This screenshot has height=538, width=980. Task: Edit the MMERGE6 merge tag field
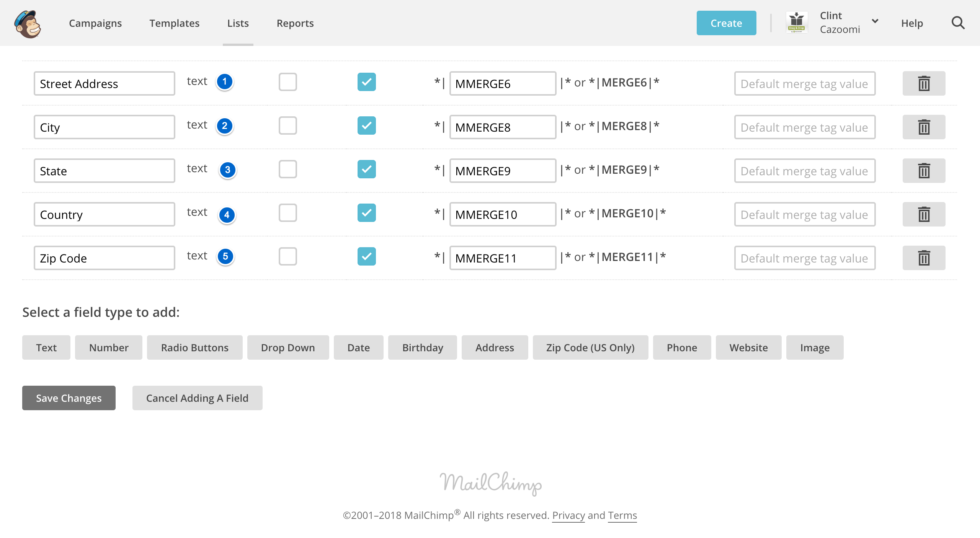(x=503, y=83)
